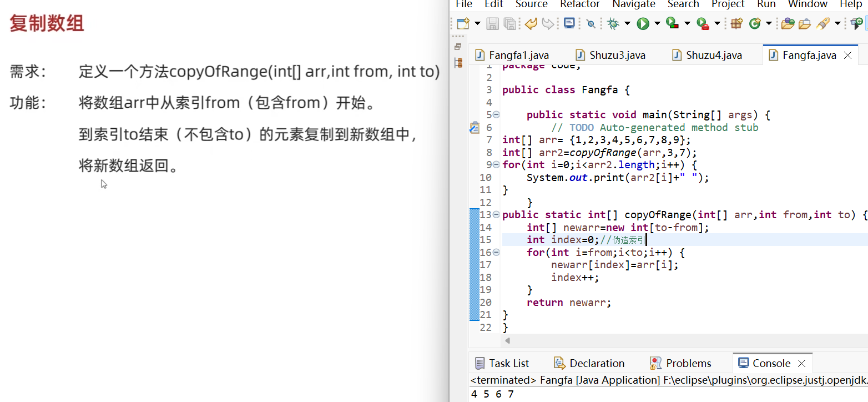
Task: Click the hierarchy view icon in left trim
Action: click(x=458, y=63)
